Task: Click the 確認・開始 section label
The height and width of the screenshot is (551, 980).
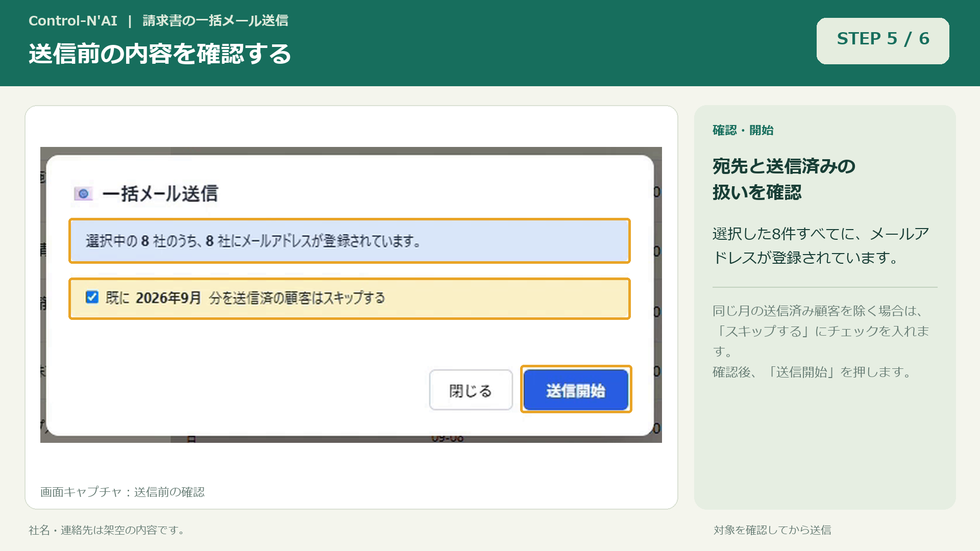Action: [x=743, y=131]
